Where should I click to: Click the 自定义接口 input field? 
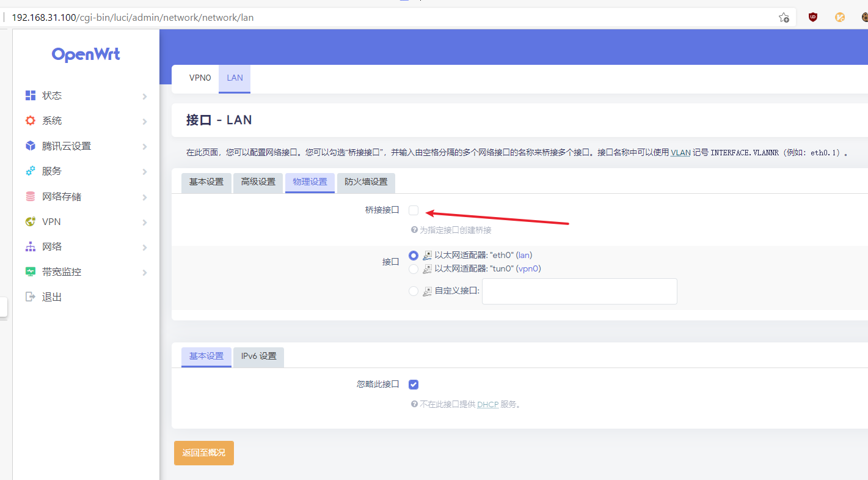pyautogui.click(x=579, y=291)
